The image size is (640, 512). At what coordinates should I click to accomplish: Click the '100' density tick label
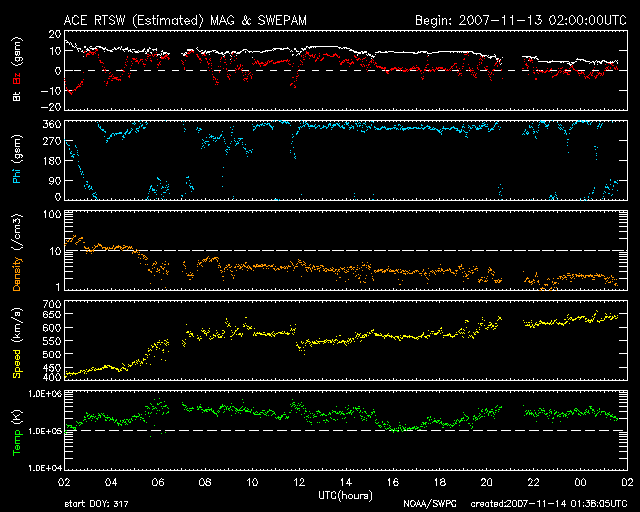[x=52, y=215]
